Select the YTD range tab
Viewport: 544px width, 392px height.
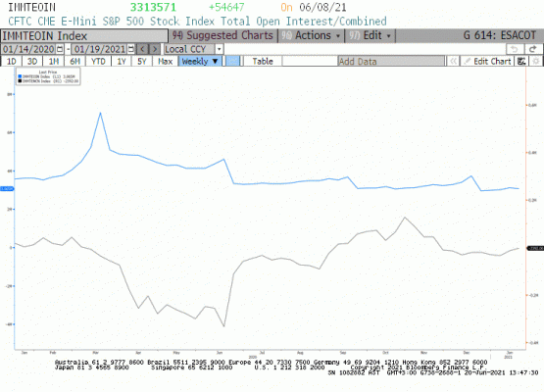click(x=98, y=62)
